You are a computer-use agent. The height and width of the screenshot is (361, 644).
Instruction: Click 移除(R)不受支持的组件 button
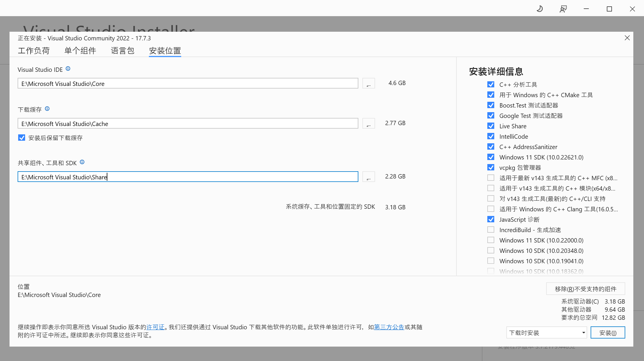point(585,289)
